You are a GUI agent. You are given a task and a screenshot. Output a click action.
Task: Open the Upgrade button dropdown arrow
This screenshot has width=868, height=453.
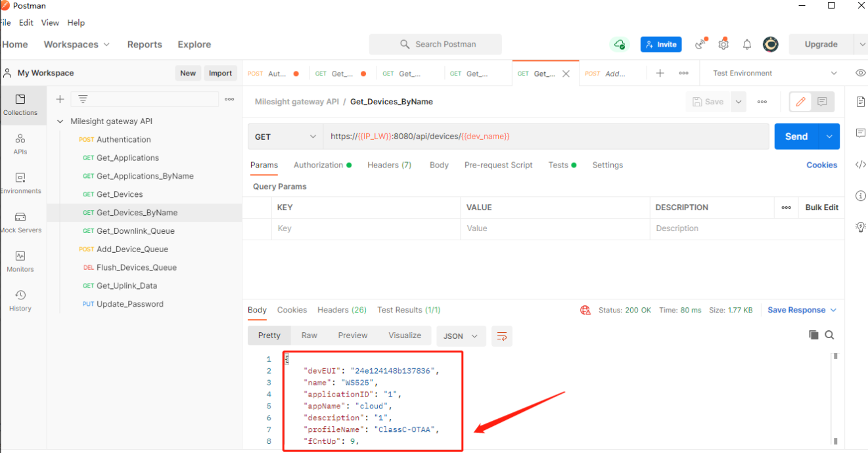[x=861, y=45]
